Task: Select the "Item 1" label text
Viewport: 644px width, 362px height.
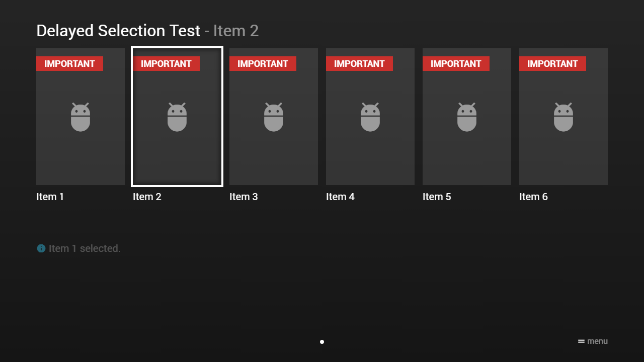Action: (x=50, y=197)
